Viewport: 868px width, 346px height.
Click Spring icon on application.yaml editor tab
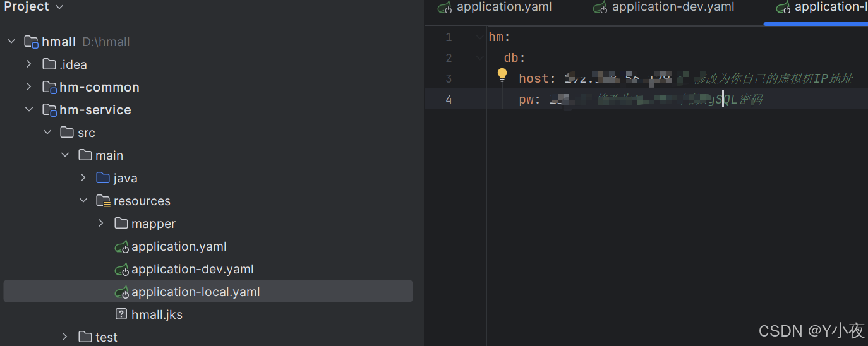point(445,8)
